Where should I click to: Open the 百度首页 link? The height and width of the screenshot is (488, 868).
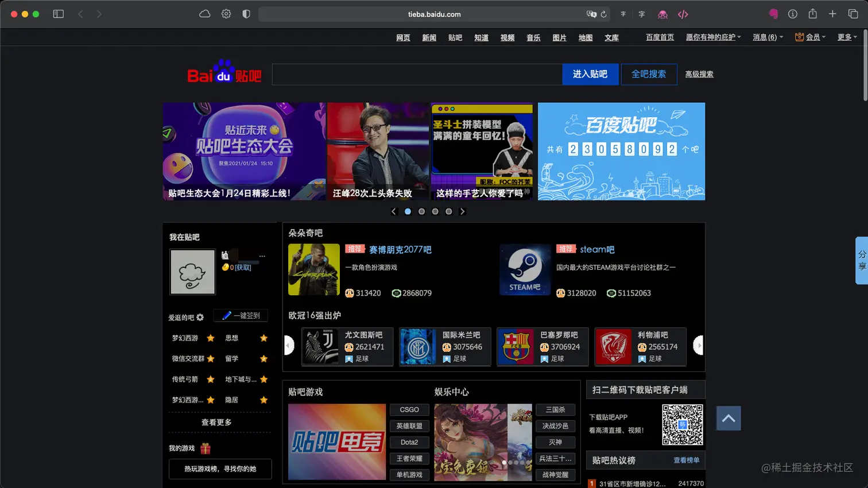click(x=660, y=37)
